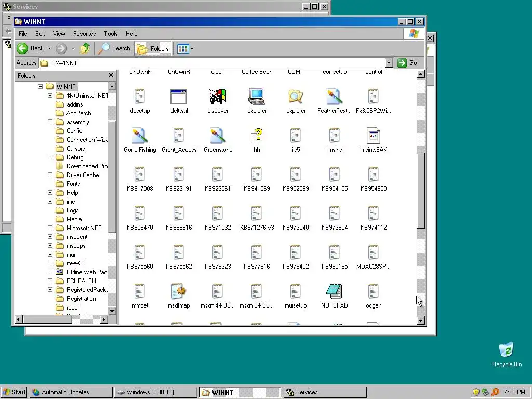Select the KB917008 log file
This screenshot has width=532, height=399.
[140, 179]
